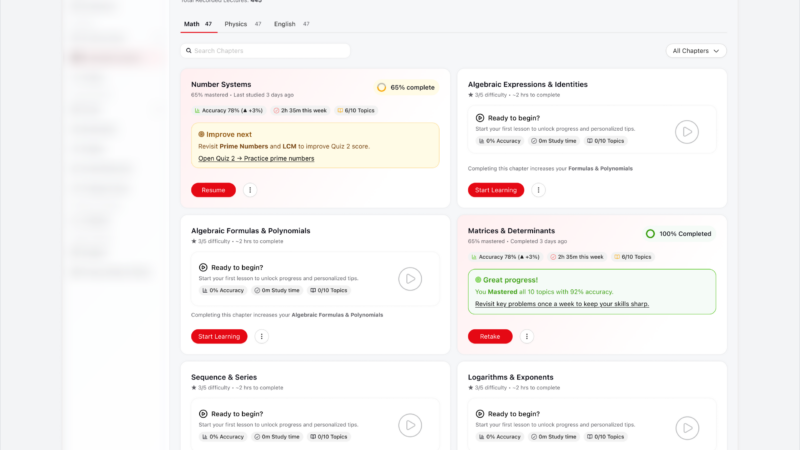This screenshot has width=800, height=450.
Task: Click Ready to begin icon in Algebraic Expressions card
Action: click(x=480, y=118)
